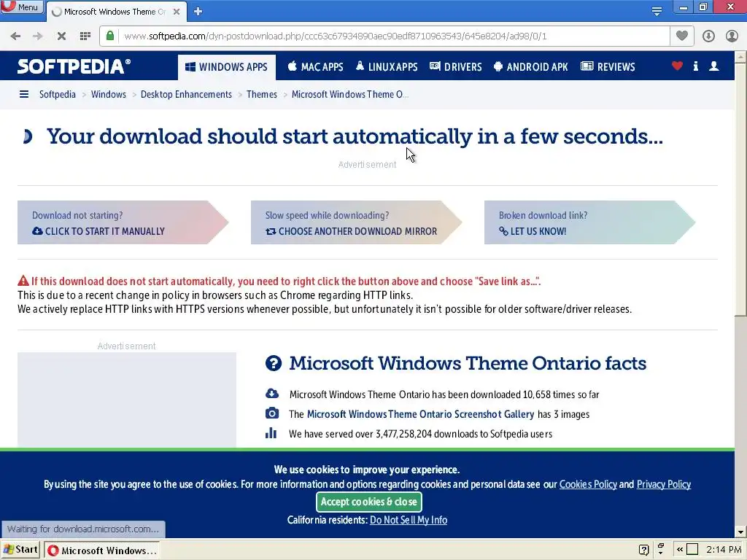Select the Windows Apps tab
This screenshot has height=560, width=747.
[227, 67]
